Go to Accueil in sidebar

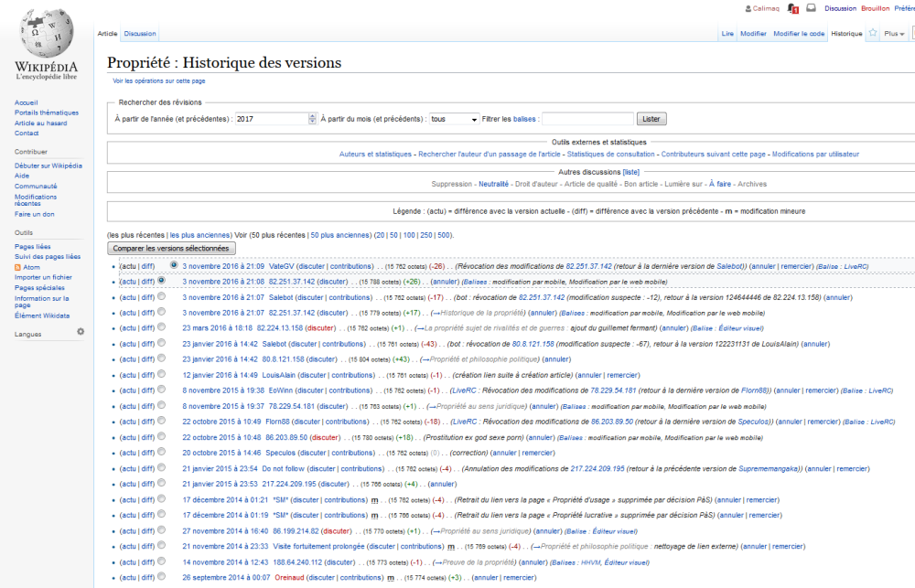(x=27, y=102)
